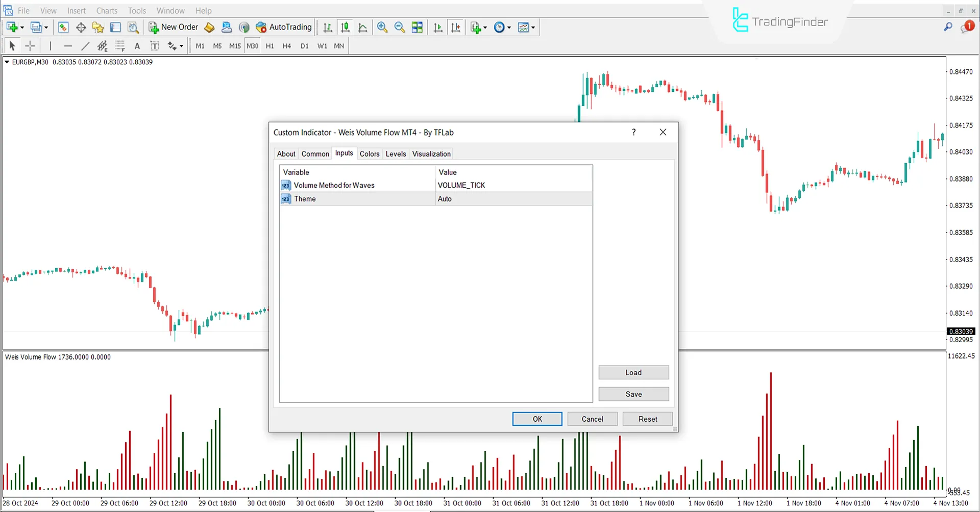Open the Window menu
Viewport: 980px width, 512px height.
tap(170, 11)
